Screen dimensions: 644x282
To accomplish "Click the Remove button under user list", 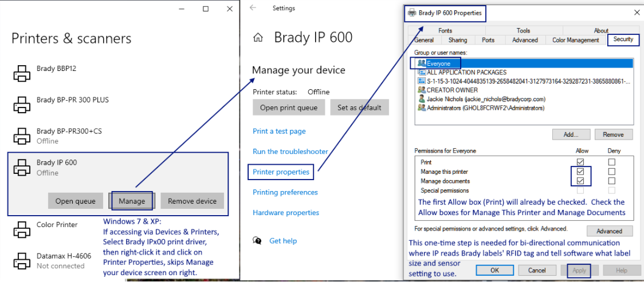I will point(614,134).
